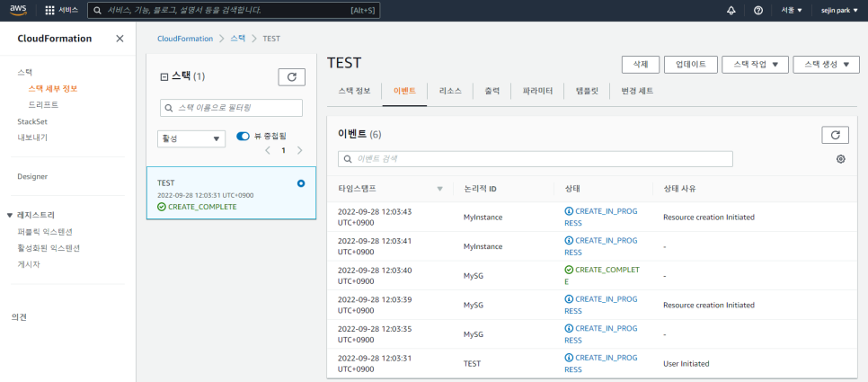Open the Seoul region selector
868x382 pixels.
click(792, 11)
